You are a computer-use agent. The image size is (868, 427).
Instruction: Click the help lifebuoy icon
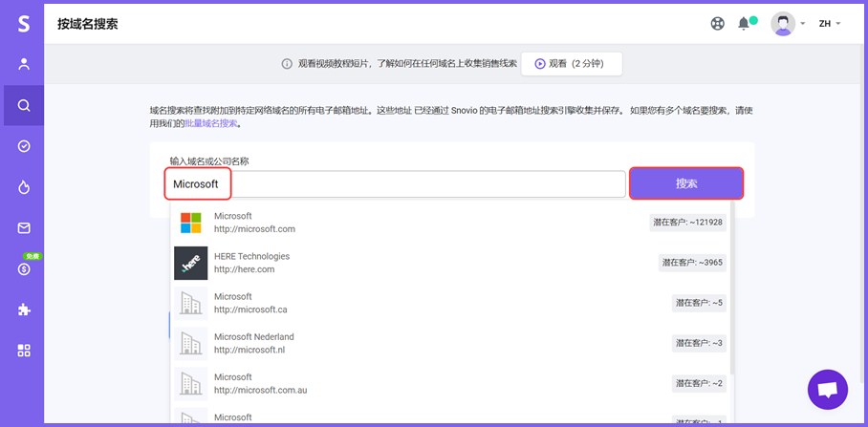tap(717, 24)
